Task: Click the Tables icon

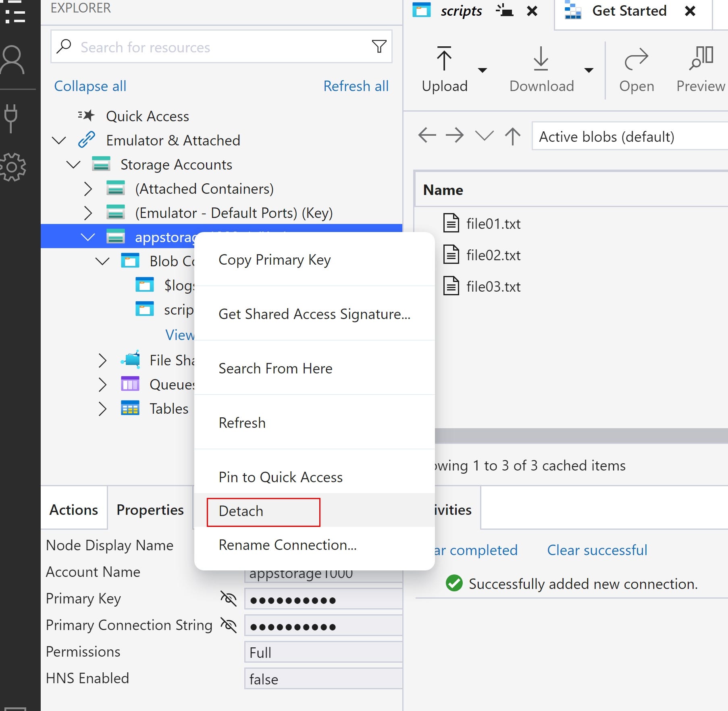Action: click(x=130, y=408)
